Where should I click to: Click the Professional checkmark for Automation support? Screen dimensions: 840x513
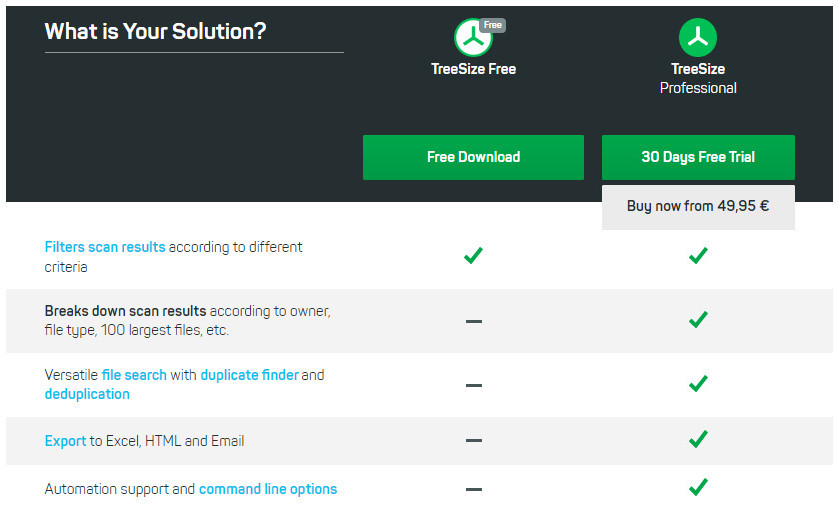coord(698,487)
